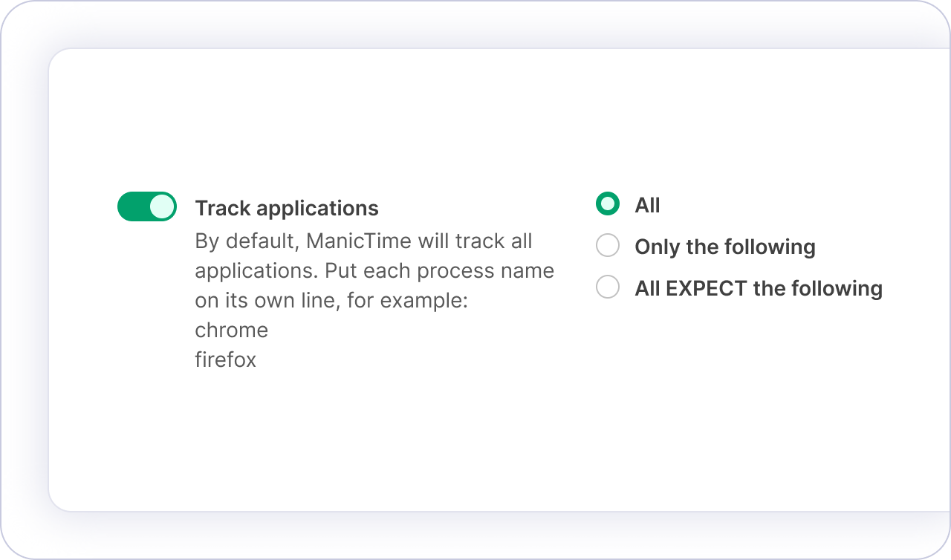Viewport: 951px width, 560px height.
Task: Click the word "applications" in the bold heading
Action: click(318, 209)
